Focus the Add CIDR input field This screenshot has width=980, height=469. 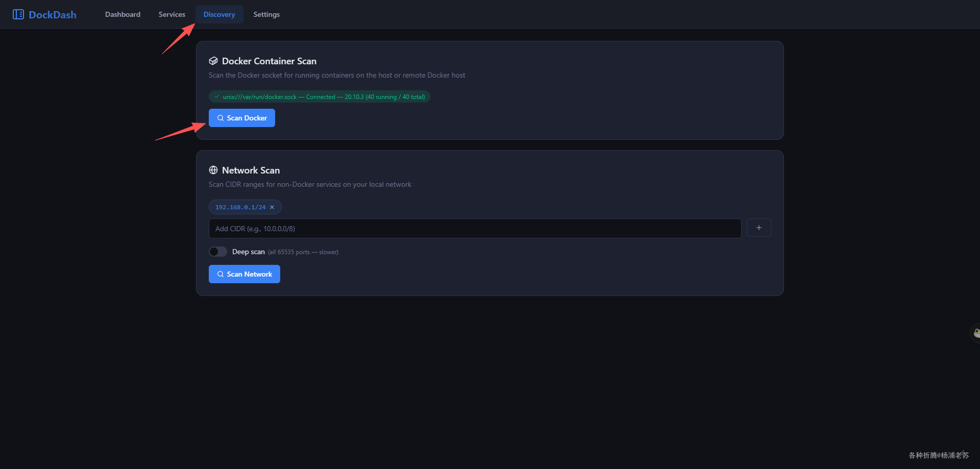(475, 228)
